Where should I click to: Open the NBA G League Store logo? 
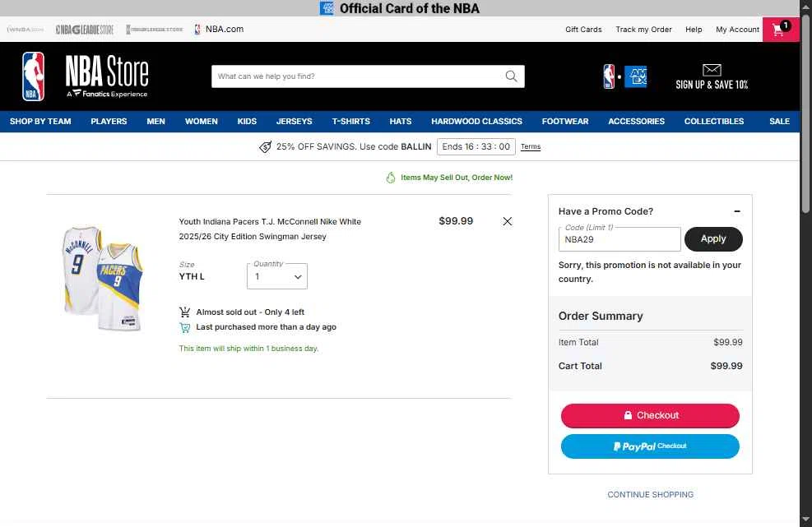click(85, 30)
